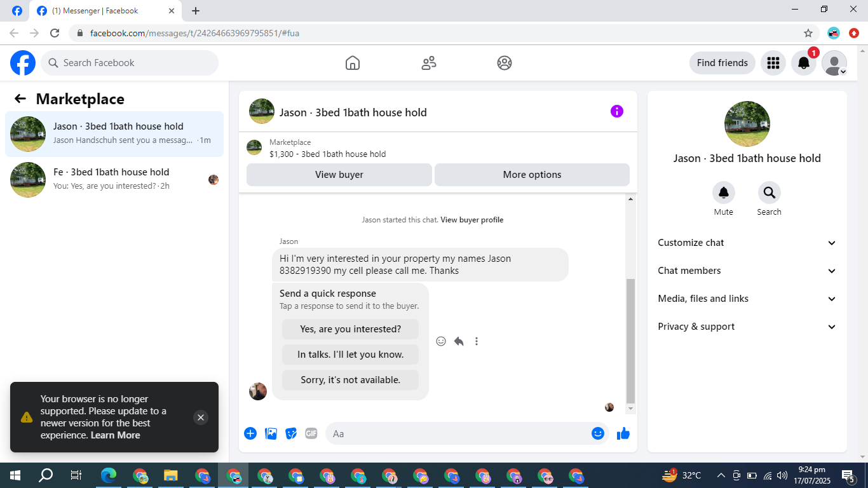Open the Windows Start menu
The width and height of the screenshot is (868, 488).
15,475
